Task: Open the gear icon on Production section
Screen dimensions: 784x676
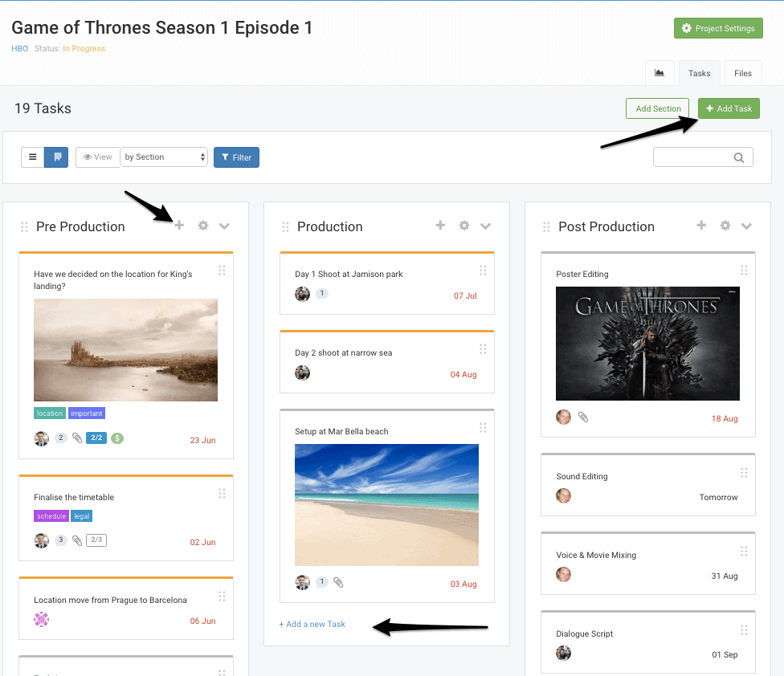Action: (464, 226)
